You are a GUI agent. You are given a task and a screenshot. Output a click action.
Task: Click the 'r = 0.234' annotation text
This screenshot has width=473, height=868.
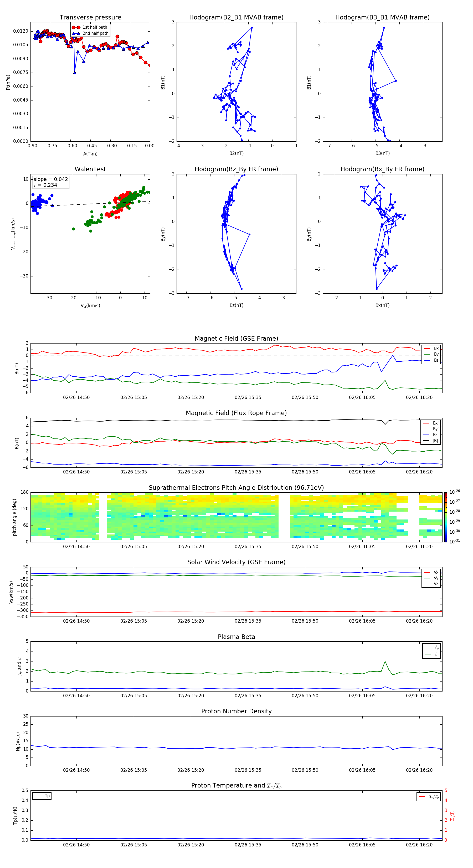(45, 185)
